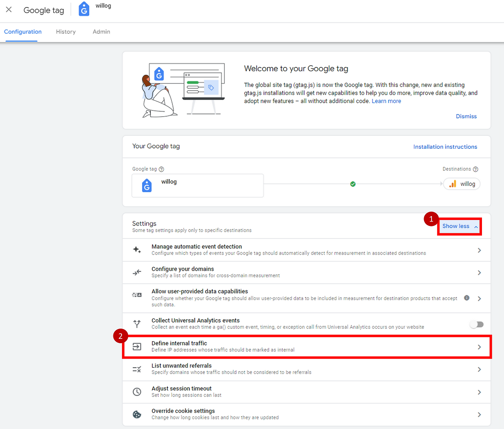This screenshot has width=504, height=429.
Task: Switch to the Admin tab
Action: [x=101, y=32]
